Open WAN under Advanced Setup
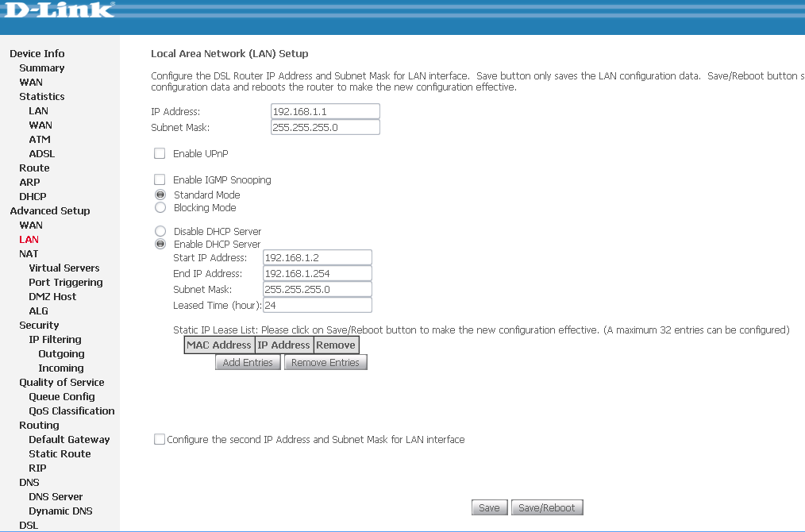 [31, 226]
